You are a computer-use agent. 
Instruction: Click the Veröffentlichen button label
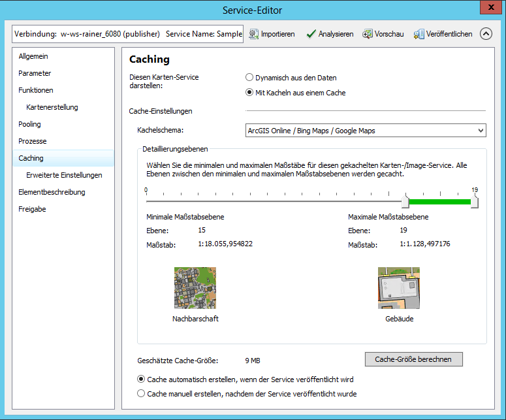[x=449, y=34]
